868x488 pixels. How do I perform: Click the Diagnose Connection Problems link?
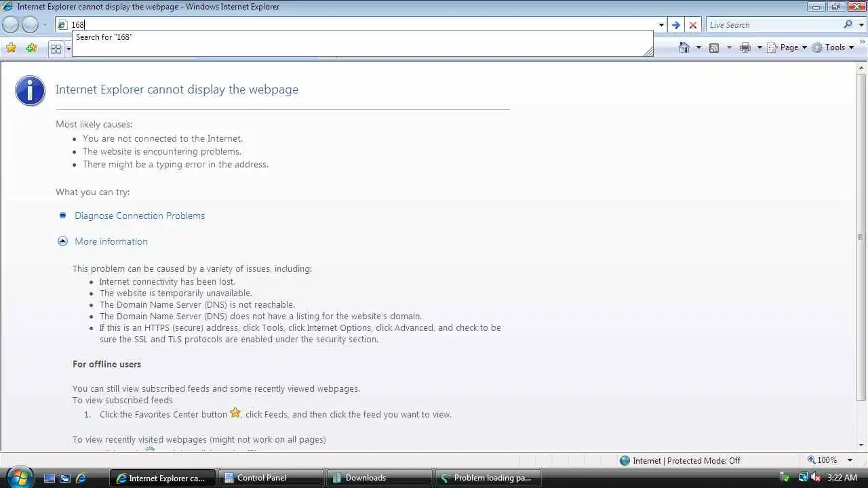click(140, 216)
